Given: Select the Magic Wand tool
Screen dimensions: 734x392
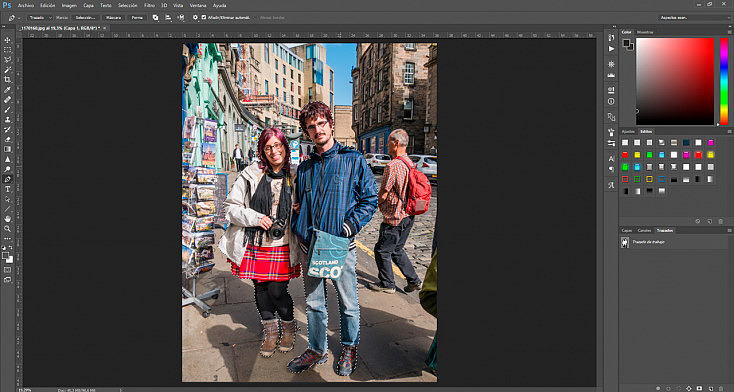Looking at the screenshot, I should pos(7,69).
